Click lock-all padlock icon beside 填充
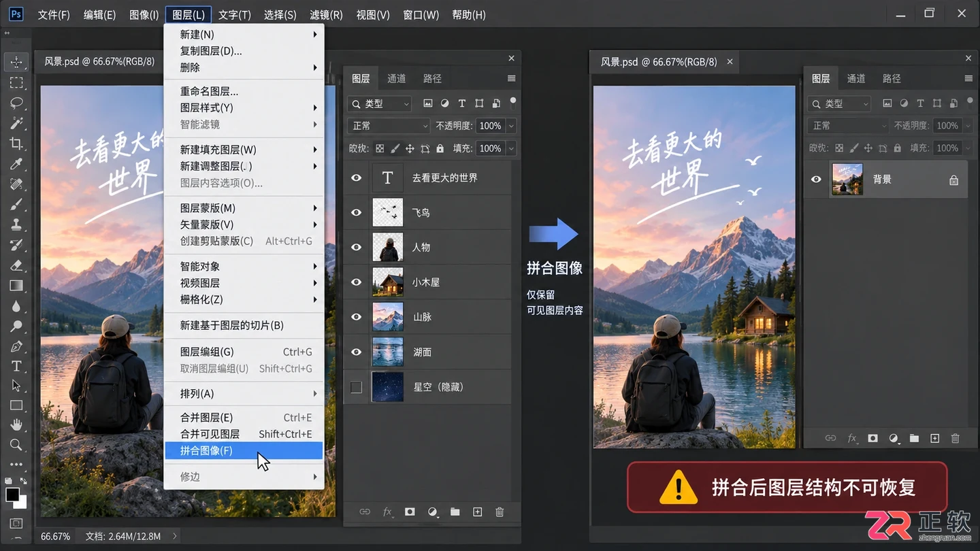This screenshot has height=551, width=980. click(x=440, y=148)
